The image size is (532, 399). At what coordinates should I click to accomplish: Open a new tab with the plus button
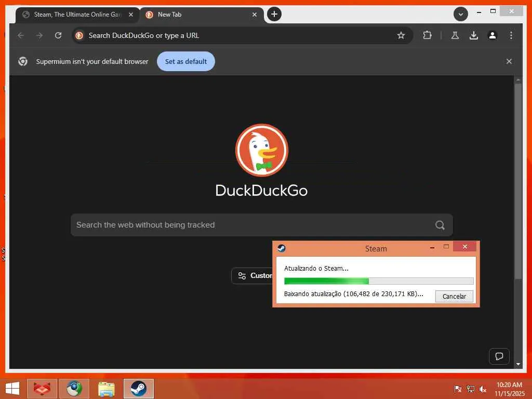274,14
